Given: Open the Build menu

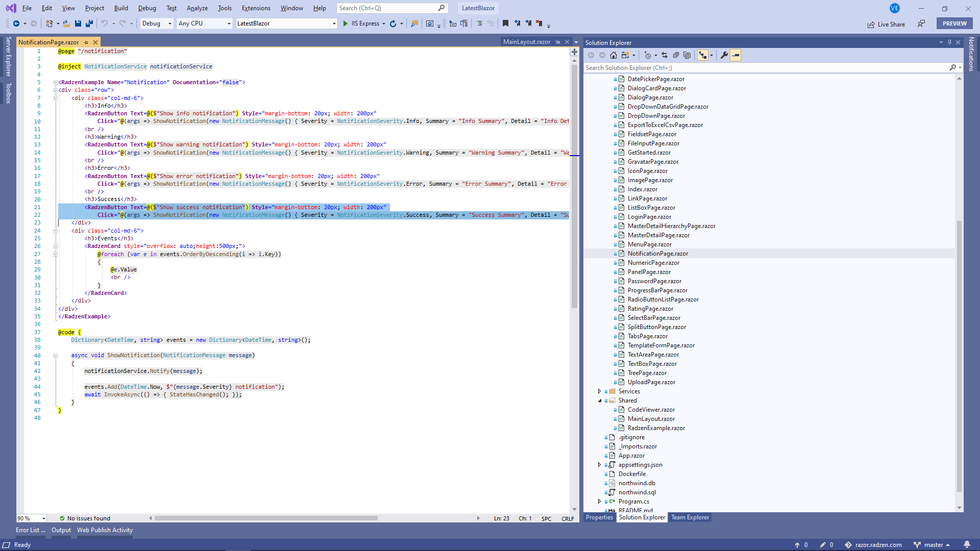Looking at the screenshot, I should [121, 8].
